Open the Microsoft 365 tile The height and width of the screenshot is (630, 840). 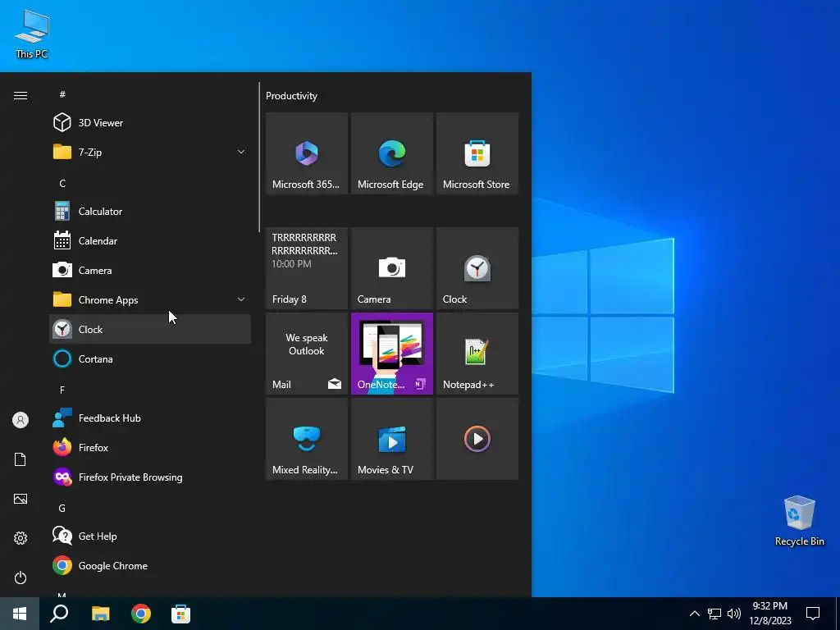pos(307,153)
